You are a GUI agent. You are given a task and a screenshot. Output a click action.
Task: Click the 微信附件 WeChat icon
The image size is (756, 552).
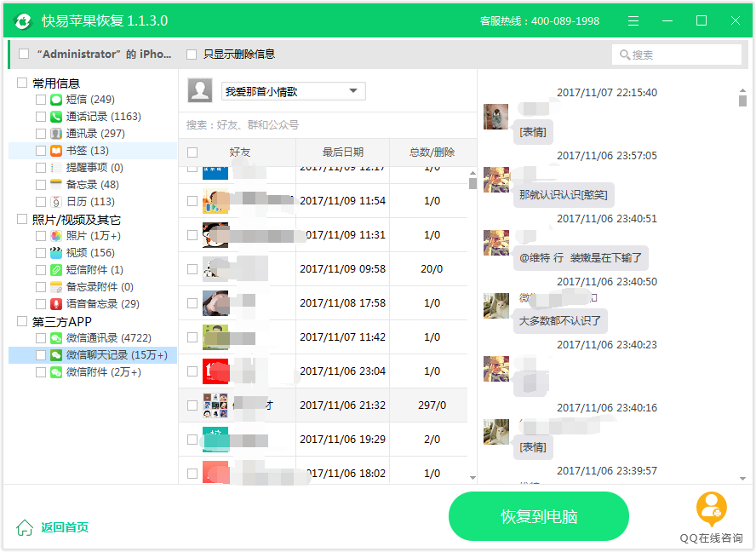point(56,372)
